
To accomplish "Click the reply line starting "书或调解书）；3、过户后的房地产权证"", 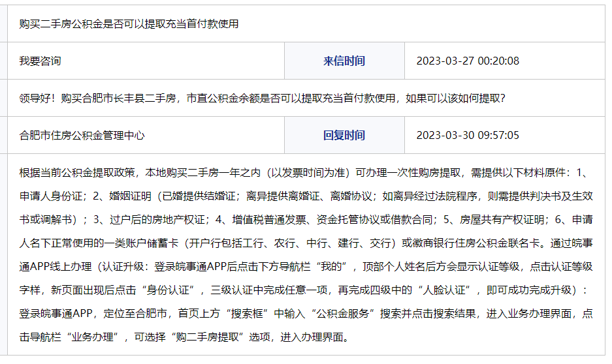I will pos(306,220).
